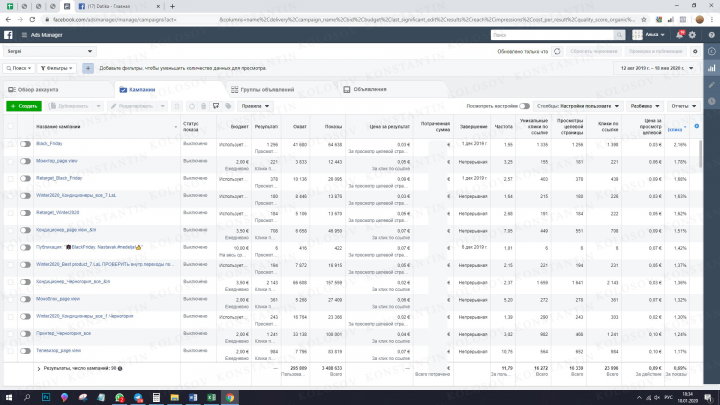This screenshot has height=405, width=720.
Task: Bookmark the page with the star icon
Action: point(644,20)
